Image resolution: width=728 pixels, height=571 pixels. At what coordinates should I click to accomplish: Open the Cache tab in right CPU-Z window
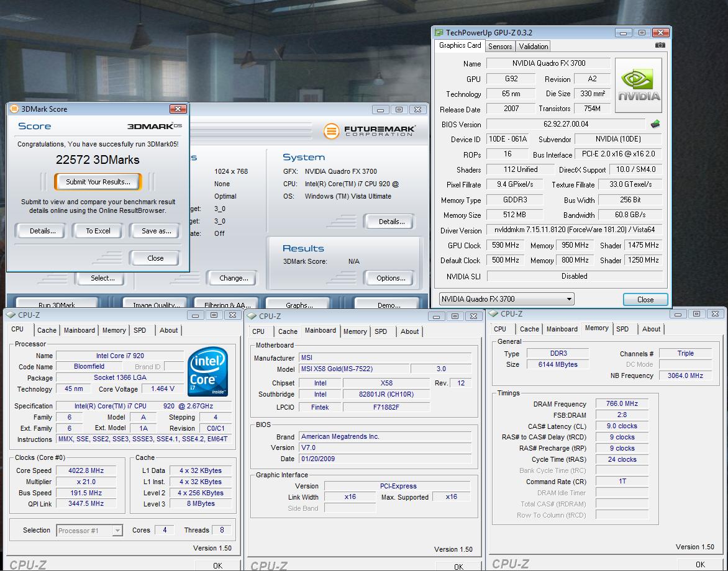tap(529, 329)
